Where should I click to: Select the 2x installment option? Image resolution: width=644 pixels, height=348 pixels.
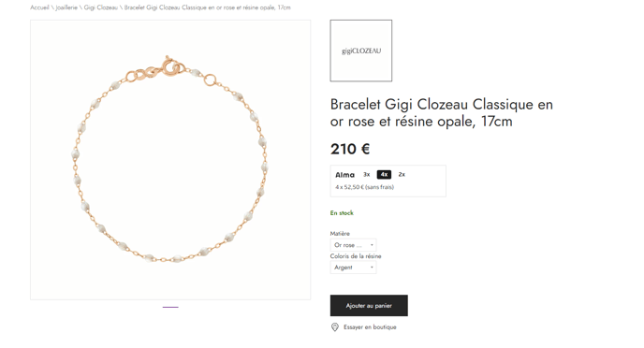(402, 174)
